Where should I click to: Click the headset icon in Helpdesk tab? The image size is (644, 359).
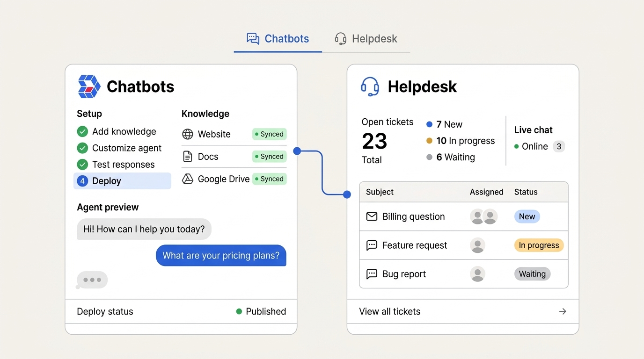(x=341, y=39)
